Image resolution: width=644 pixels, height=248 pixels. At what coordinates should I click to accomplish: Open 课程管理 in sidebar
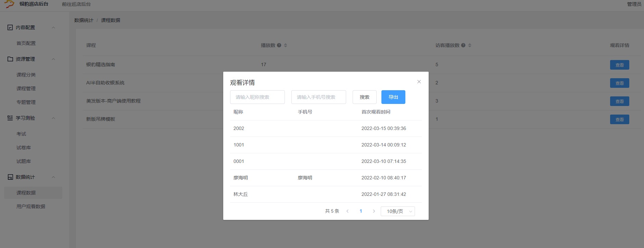pos(26,88)
